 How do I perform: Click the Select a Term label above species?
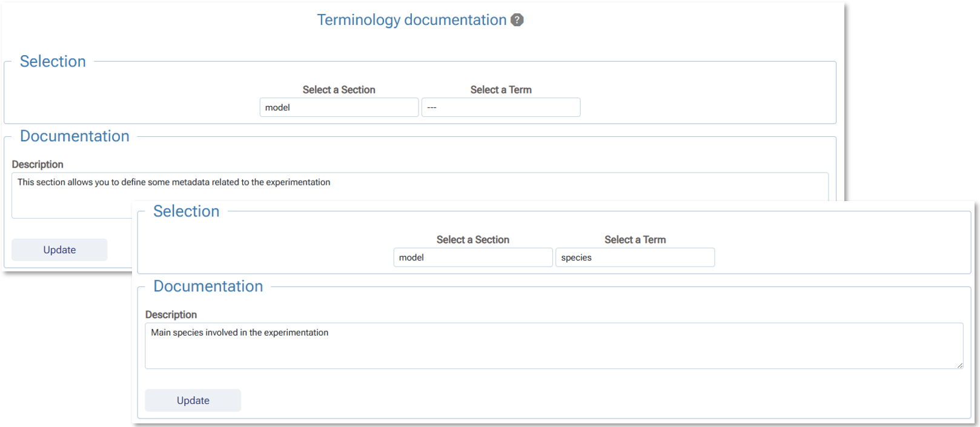point(635,240)
